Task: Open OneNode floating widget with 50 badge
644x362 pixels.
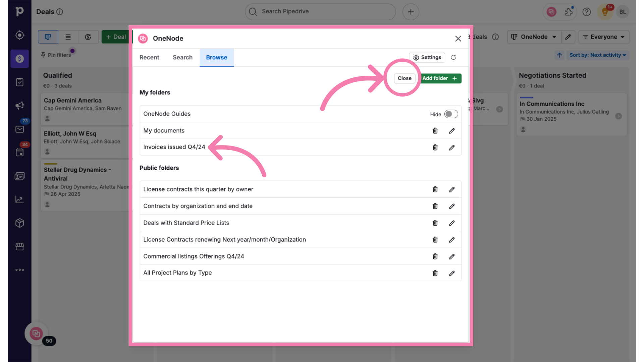Action: tap(36, 334)
